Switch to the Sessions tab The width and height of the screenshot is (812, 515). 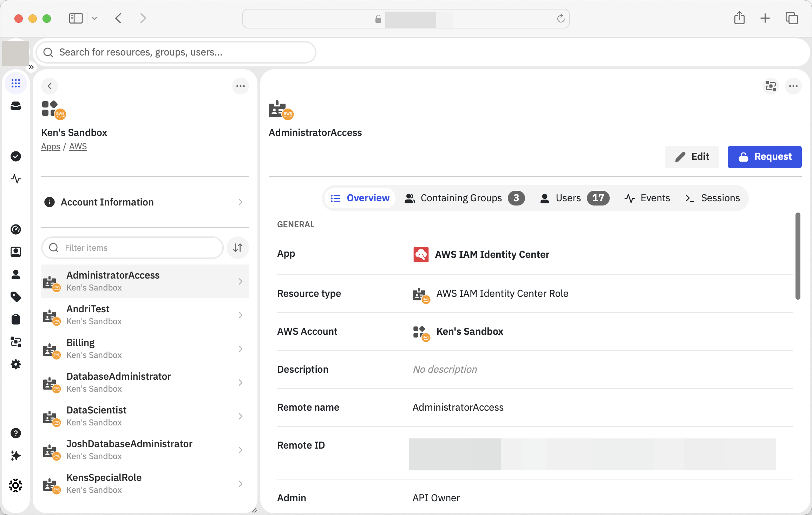[713, 198]
